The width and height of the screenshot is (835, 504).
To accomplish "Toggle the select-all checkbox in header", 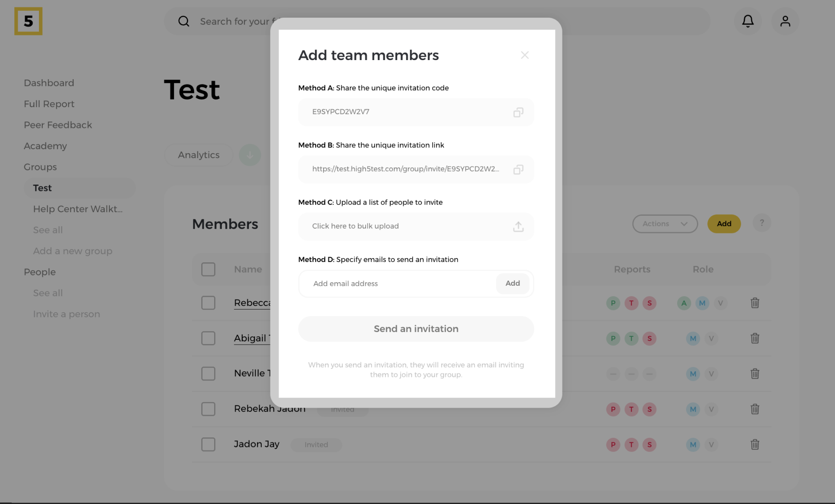I will tap(208, 269).
